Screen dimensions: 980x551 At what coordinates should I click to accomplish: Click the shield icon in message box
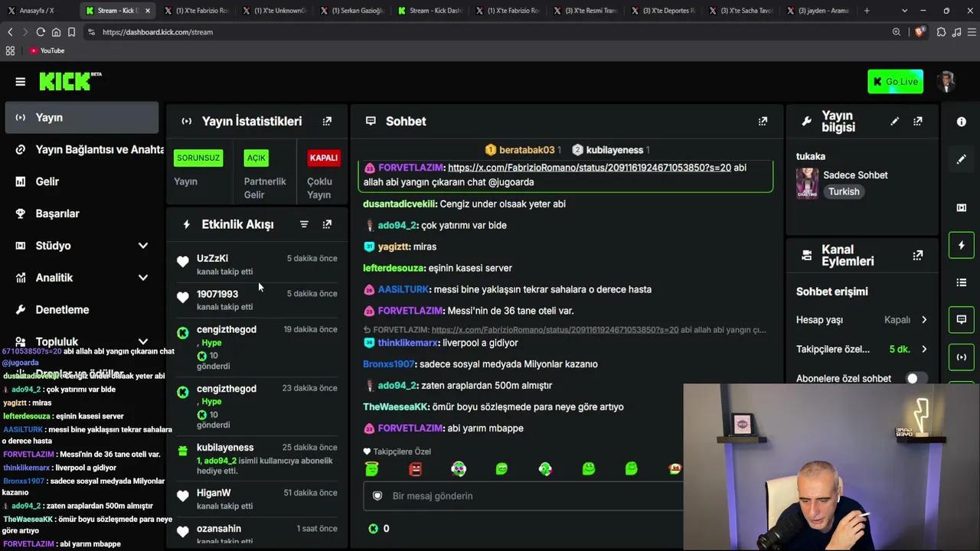point(377,496)
